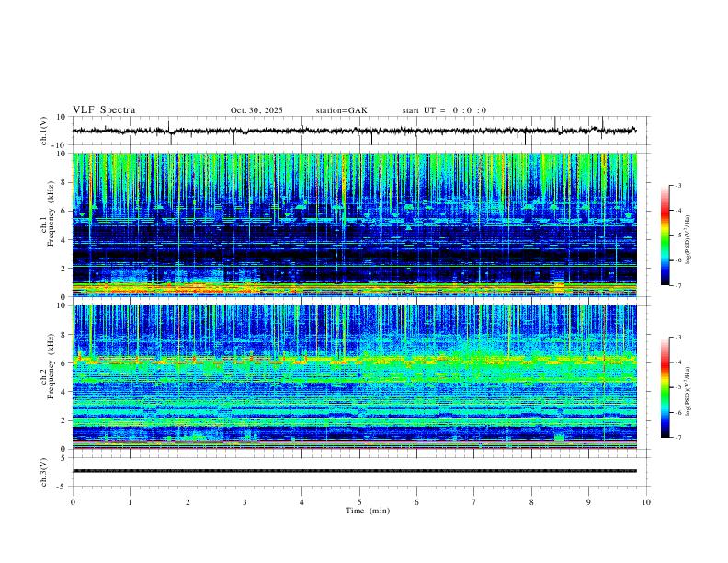Click the ch.3 flat voltage trace
The height and width of the screenshot is (563, 728).
(354, 471)
